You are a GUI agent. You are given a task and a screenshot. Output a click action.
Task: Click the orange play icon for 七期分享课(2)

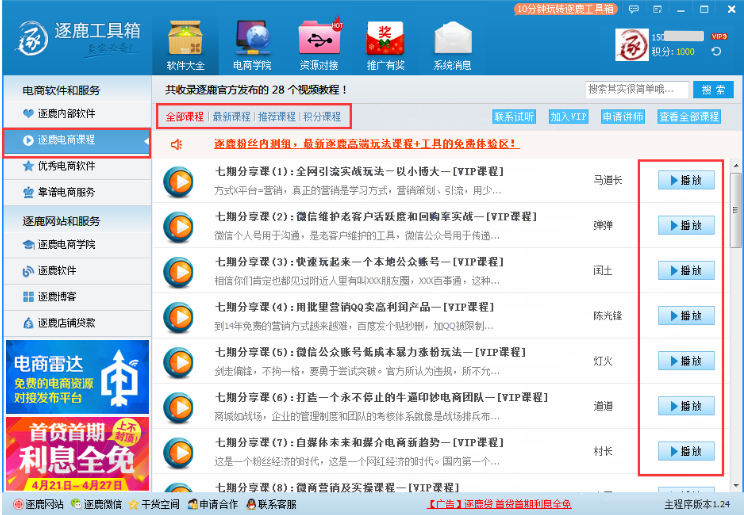point(178,227)
